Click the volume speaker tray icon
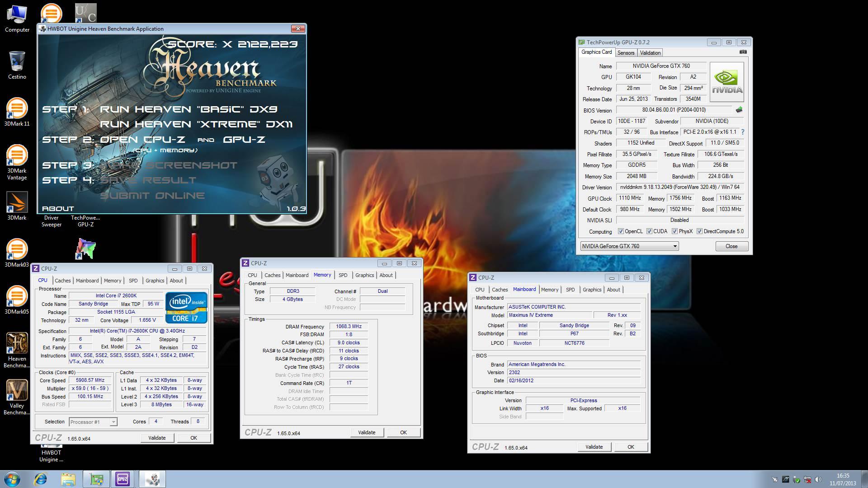 (x=818, y=479)
